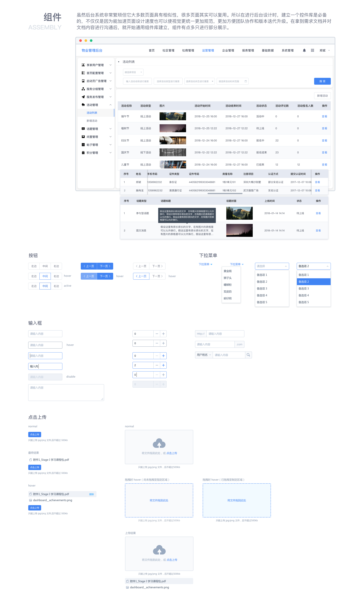Click the image file icon beside dashboard__achievements.png under hover

31,500
